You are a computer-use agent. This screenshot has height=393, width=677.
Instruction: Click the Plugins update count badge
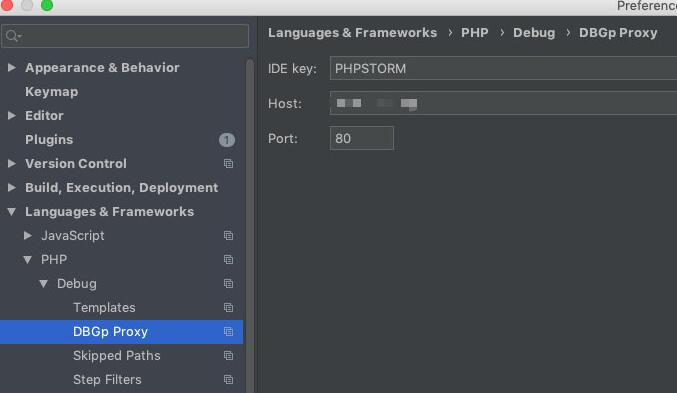point(227,140)
